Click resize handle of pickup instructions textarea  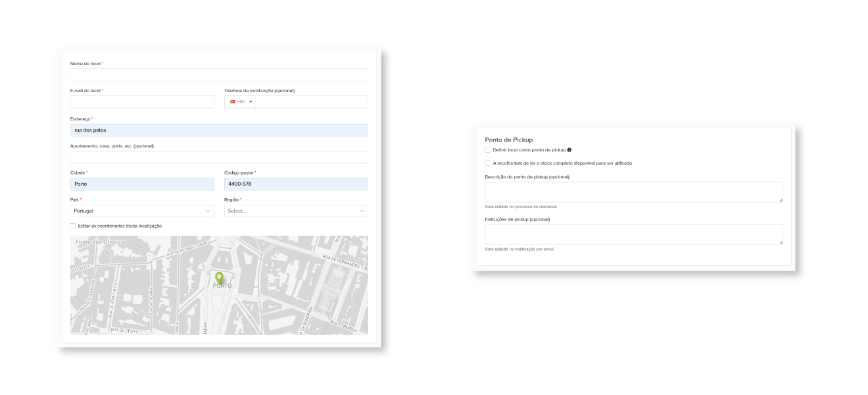coord(780,242)
